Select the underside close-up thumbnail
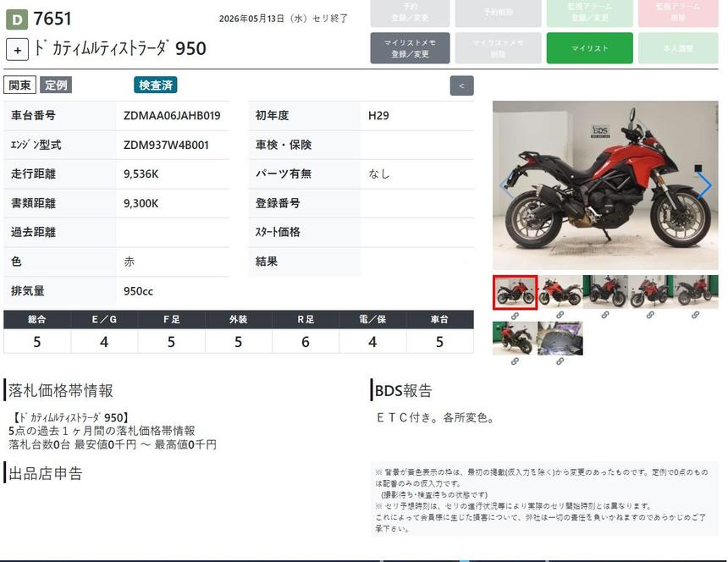Image resolution: width=728 pixels, height=562 pixels. point(560,339)
